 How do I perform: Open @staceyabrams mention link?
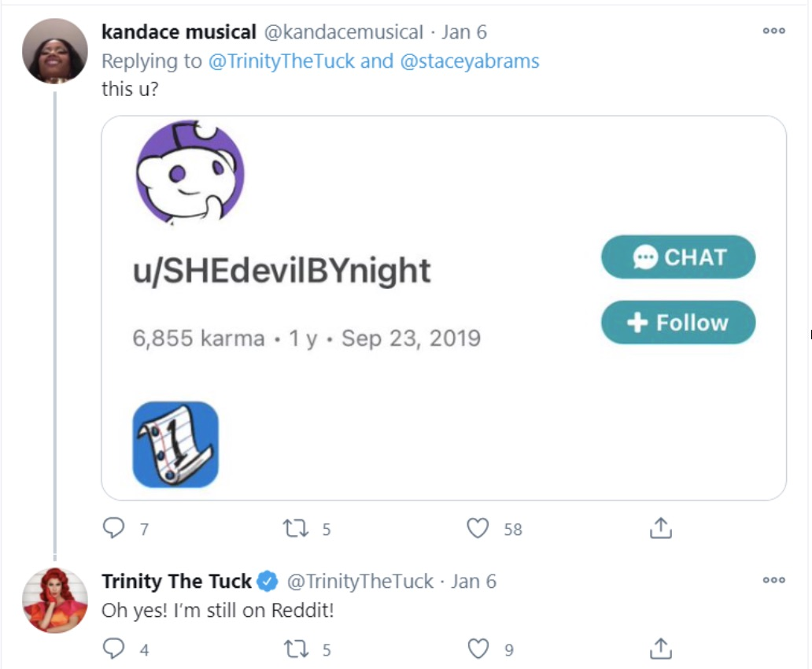470,61
